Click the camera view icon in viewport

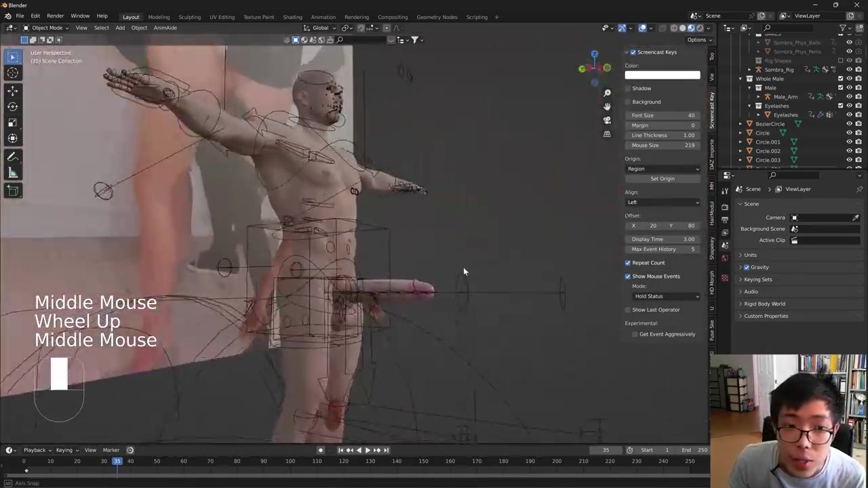point(607,120)
